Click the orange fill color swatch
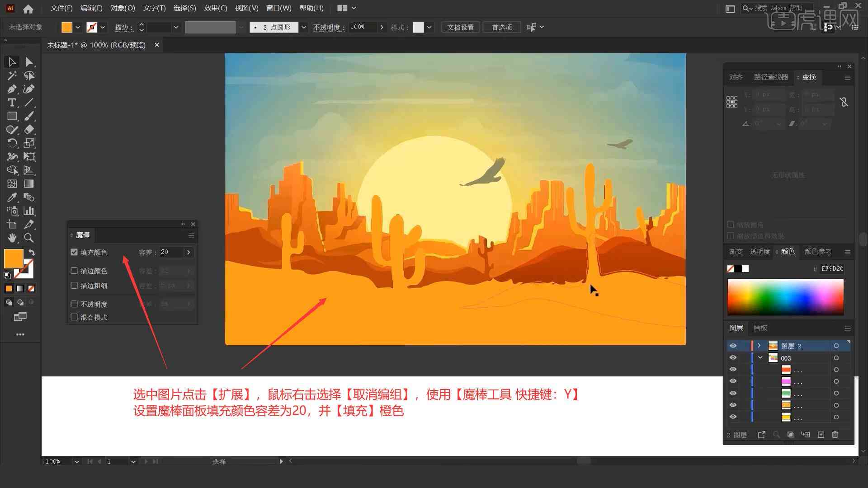 tap(13, 258)
